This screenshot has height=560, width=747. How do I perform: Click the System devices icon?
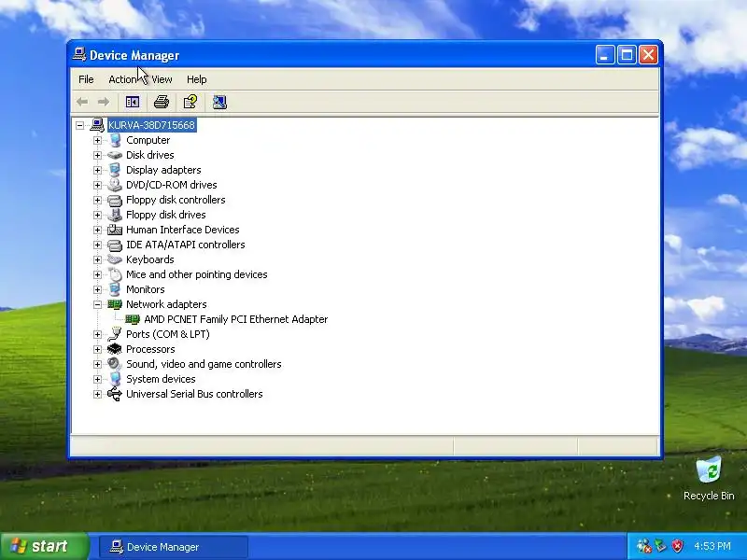tap(115, 379)
